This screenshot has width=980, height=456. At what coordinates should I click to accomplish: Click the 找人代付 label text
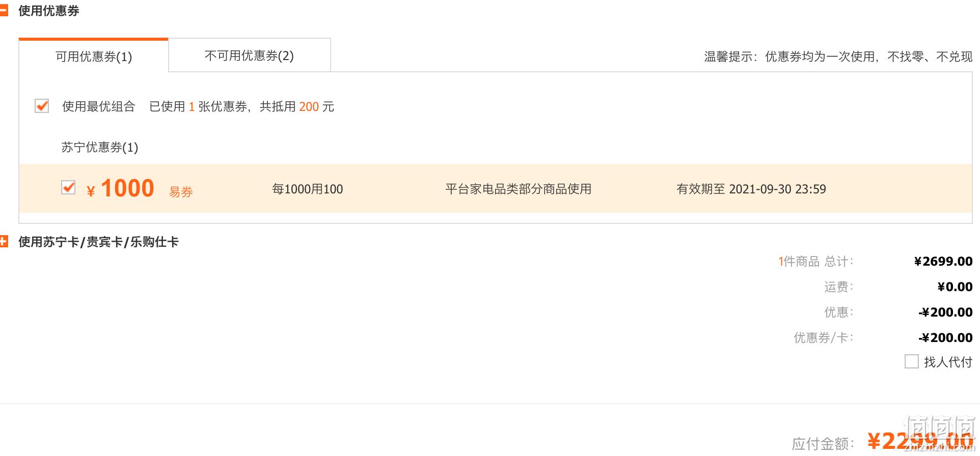(948, 362)
